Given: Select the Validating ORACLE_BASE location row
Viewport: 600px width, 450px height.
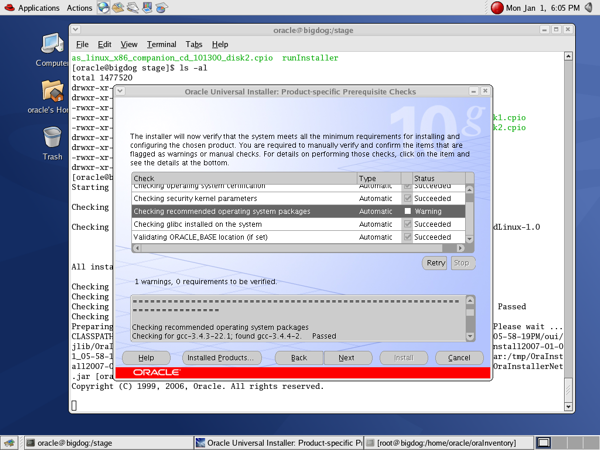Looking at the screenshot, I should pos(298,237).
